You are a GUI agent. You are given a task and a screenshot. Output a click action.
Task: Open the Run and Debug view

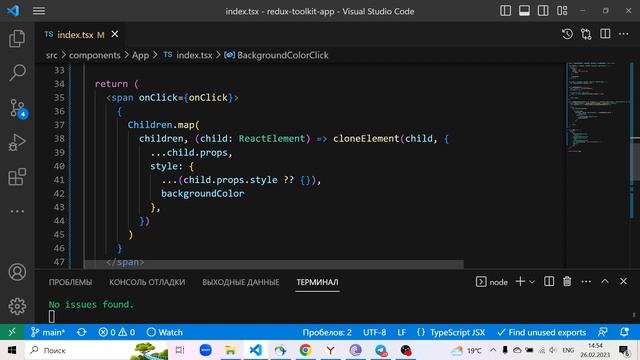(17, 142)
